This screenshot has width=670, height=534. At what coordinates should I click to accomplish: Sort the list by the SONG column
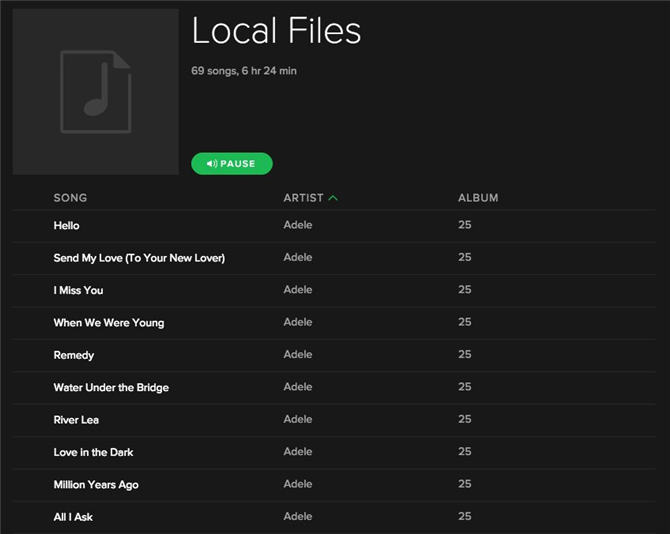70,198
